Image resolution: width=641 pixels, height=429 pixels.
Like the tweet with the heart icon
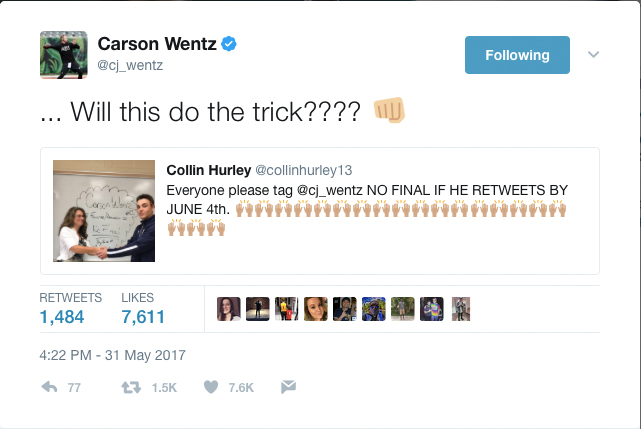tap(211, 387)
